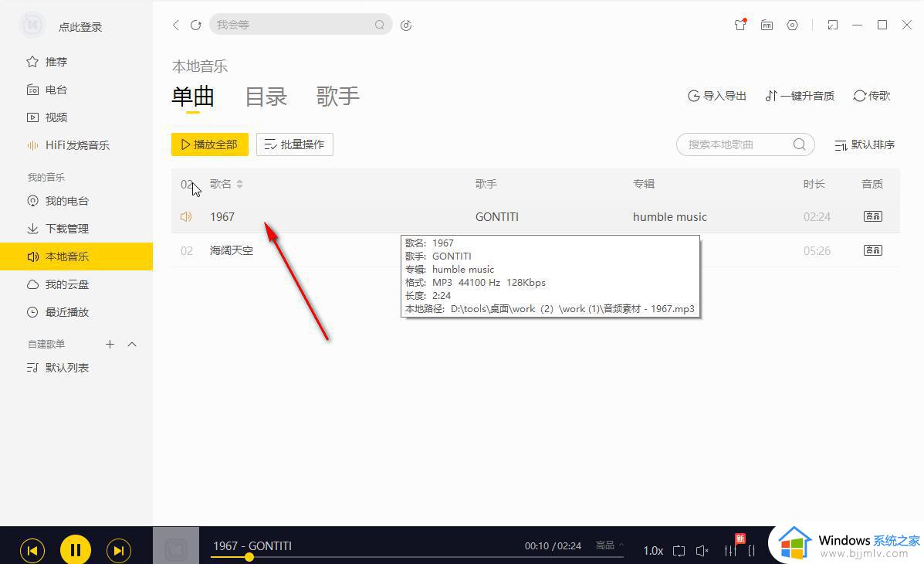Click 一键升音质 button

point(800,96)
